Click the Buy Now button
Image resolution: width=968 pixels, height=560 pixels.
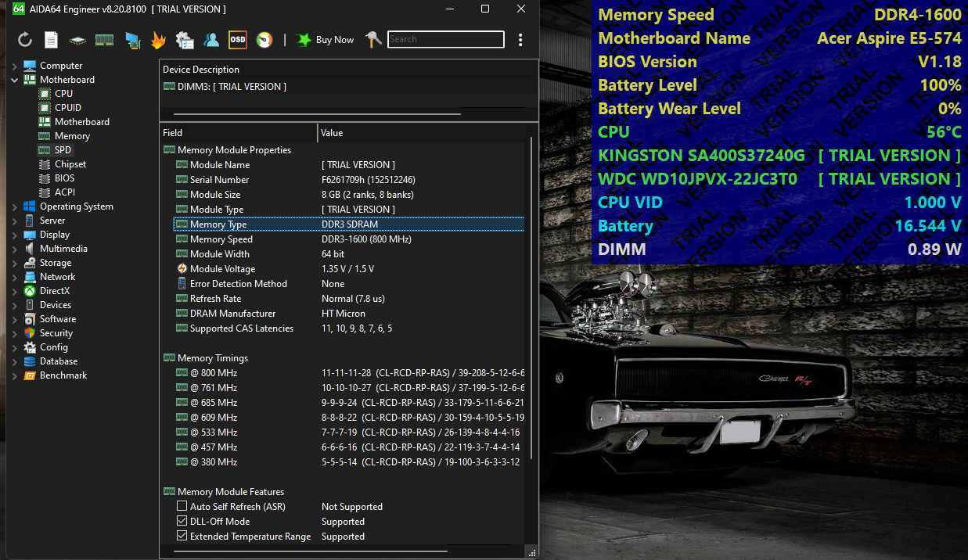coord(326,40)
